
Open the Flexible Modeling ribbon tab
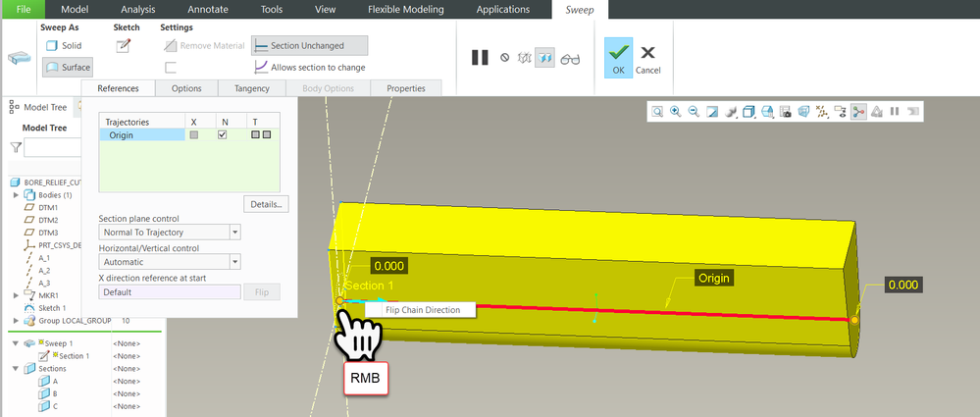[x=405, y=10]
